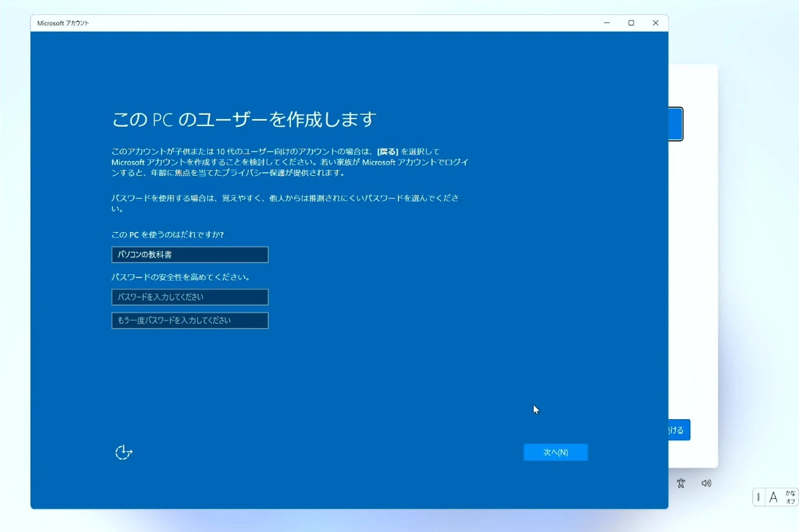Focus the もう一度パスワードを入力してください field
The image size is (799, 532).
coord(190,321)
